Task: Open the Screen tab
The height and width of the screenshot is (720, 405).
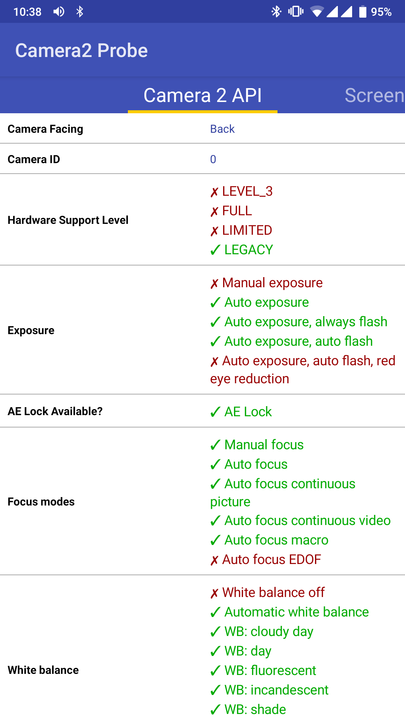Action: pyautogui.click(x=374, y=96)
